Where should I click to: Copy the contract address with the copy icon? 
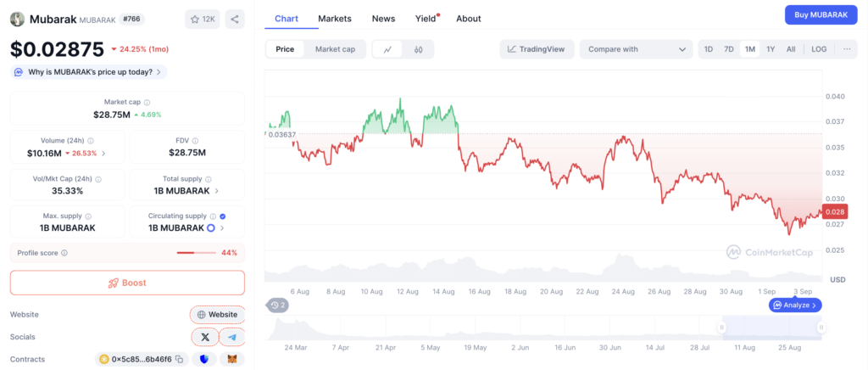(179, 360)
